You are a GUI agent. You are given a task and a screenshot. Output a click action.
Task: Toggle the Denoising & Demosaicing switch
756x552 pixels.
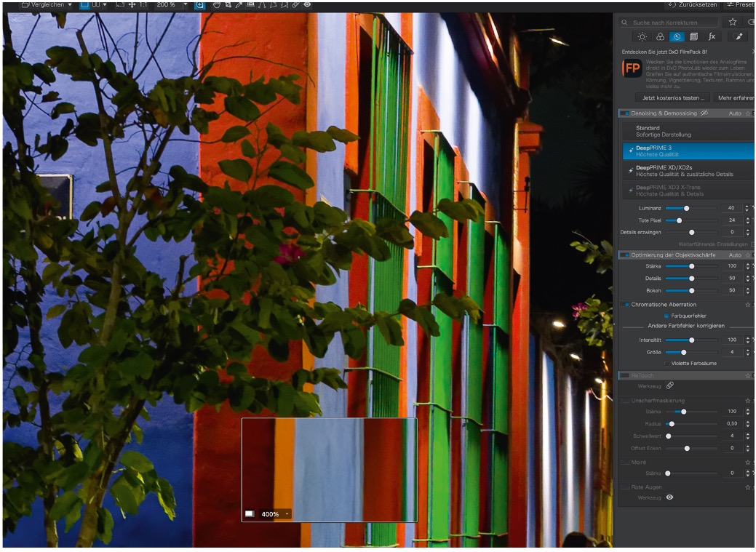[624, 113]
